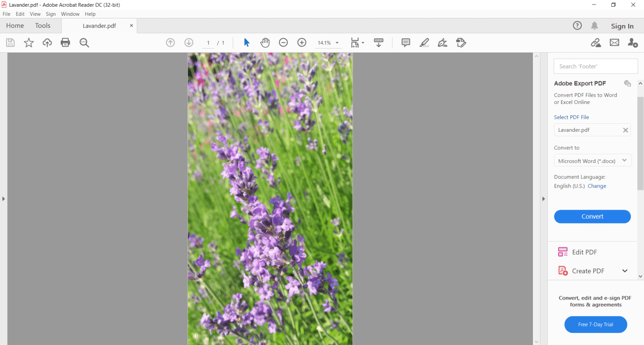This screenshot has width=644, height=345.
Task: Click the Select PDF File link
Action: [x=571, y=117]
